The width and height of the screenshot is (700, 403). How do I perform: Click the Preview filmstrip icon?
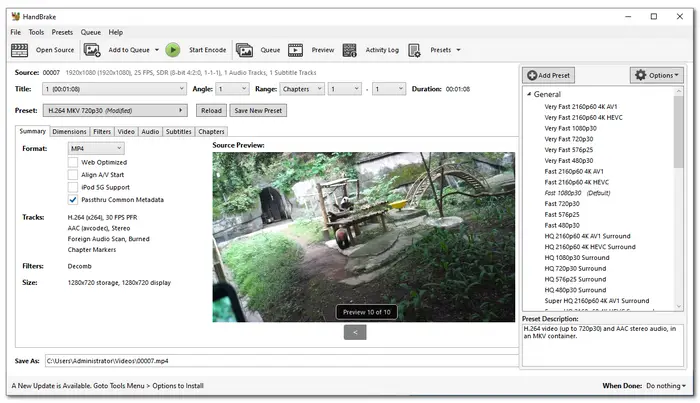click(x=296, y=50)
